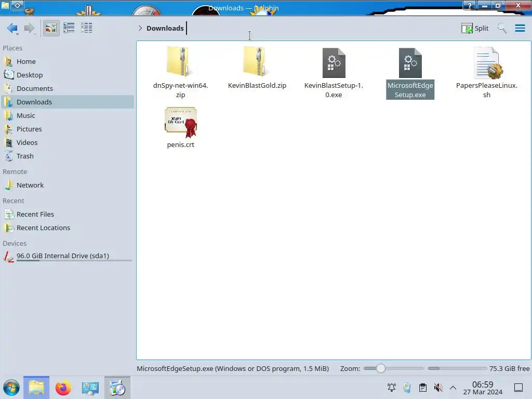This screenshot has height=399, width=532.
Task: Open 96.0 GiB Internal Drive (sda1)
Action: coord(67,256)
